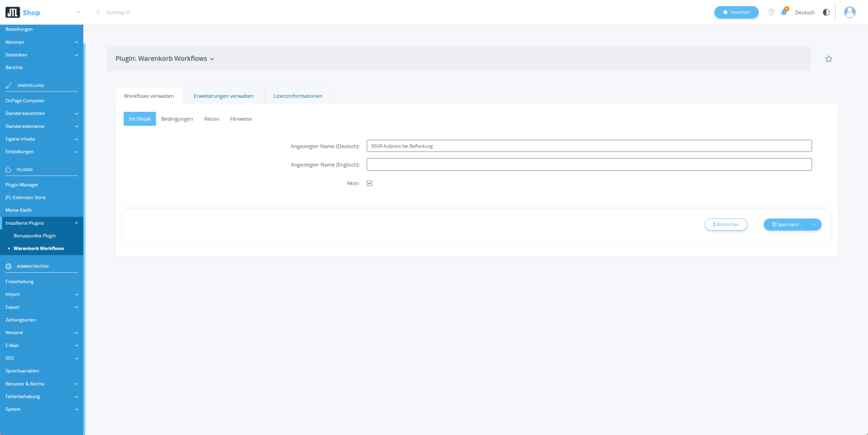868x435 pixels.
Task: Open the location pin icon in the header
Action: click(x=771, y=12)
